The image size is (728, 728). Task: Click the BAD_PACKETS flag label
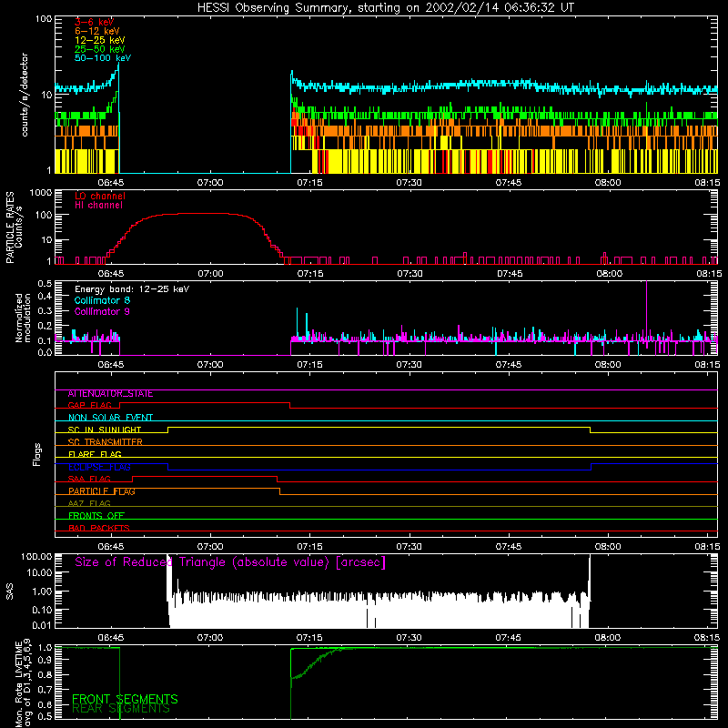coord(99,528)
